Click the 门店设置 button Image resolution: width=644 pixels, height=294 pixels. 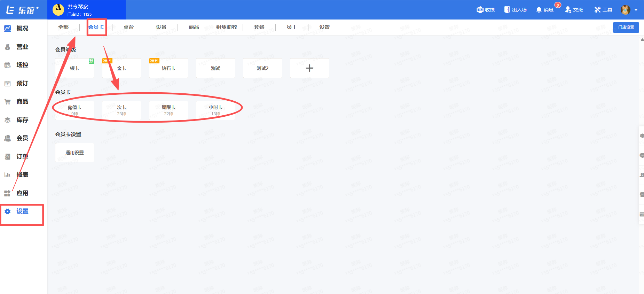(626, 27)
